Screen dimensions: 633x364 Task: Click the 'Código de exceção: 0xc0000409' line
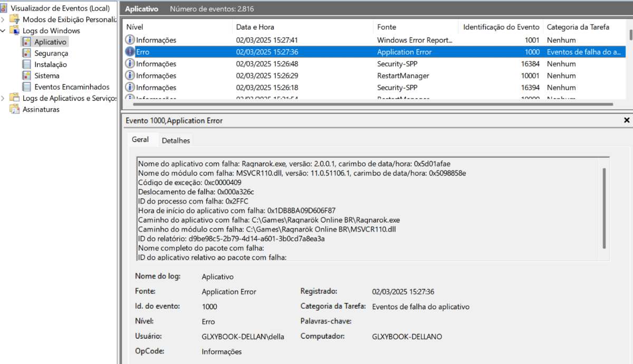(190, 183)
